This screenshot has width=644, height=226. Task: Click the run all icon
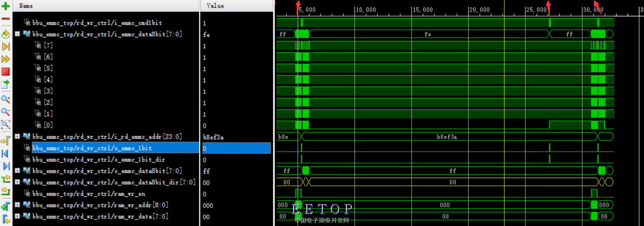(x=5, y=46)
